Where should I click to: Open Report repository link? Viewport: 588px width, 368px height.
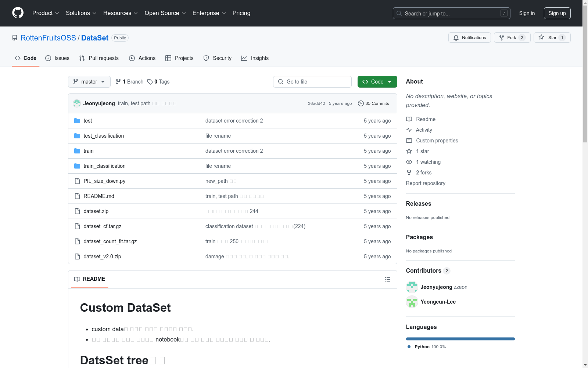pos(426,183)
